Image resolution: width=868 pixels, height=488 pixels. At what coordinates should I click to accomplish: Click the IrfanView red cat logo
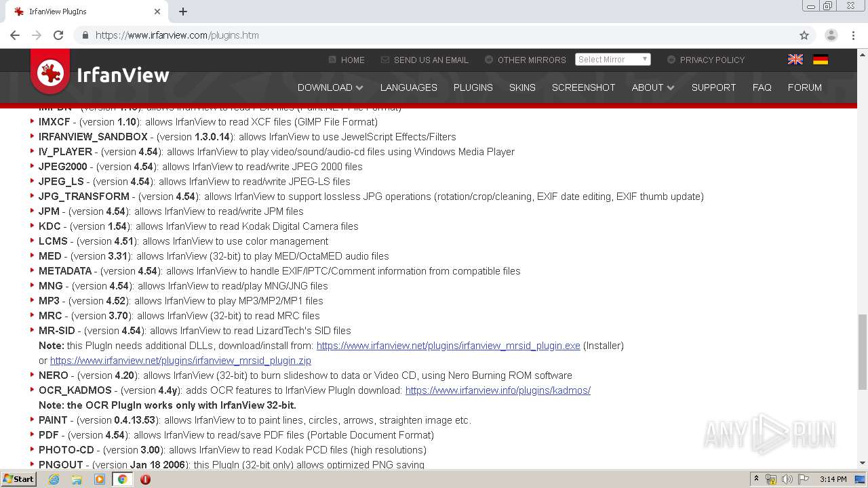50,72
